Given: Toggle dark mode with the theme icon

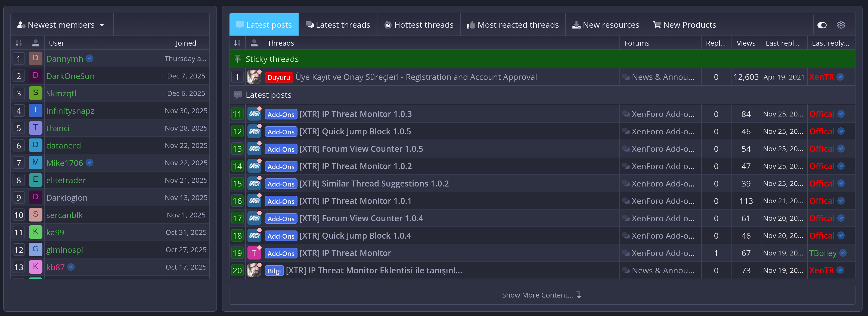Looking at the screenshot, I should pyautogui.click(x=823, y=25).
